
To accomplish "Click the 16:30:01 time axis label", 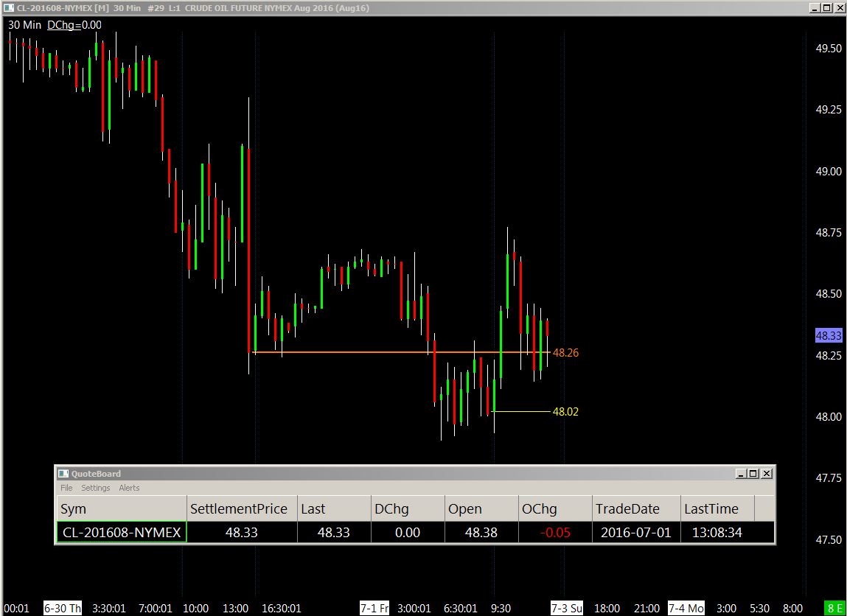I will (x=281, y=609).
